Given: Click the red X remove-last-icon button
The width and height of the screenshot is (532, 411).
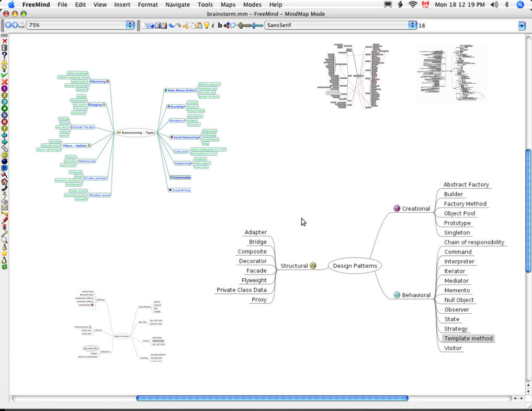Looking at the screenshot, I should click(x=4, y=41).
